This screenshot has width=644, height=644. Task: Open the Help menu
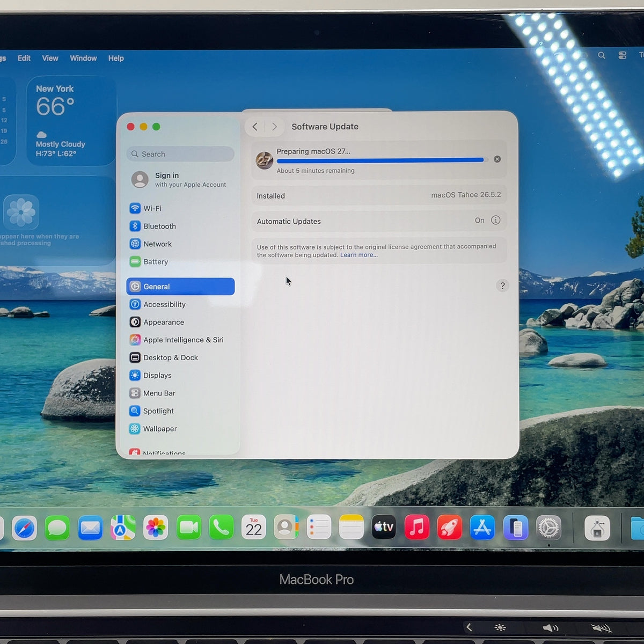point(116,58)
